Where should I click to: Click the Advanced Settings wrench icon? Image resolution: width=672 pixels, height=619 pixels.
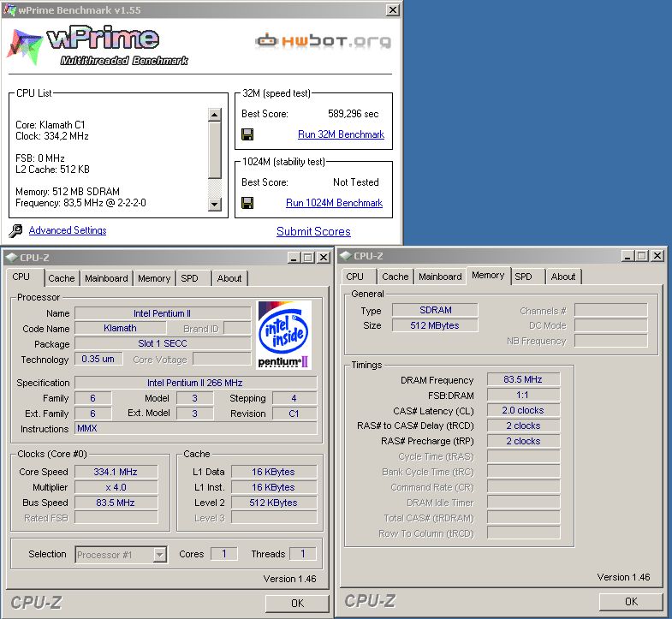15,230
